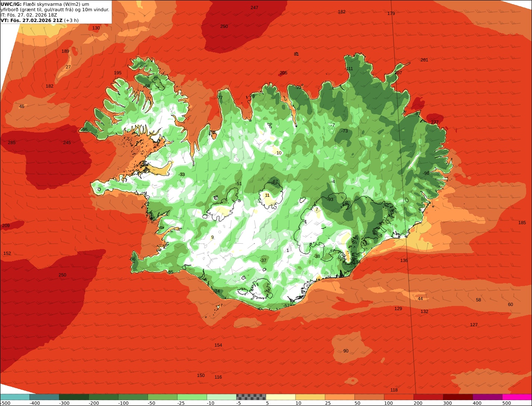
Task: Select the map value 58
Action: click(x=478, y=300)
